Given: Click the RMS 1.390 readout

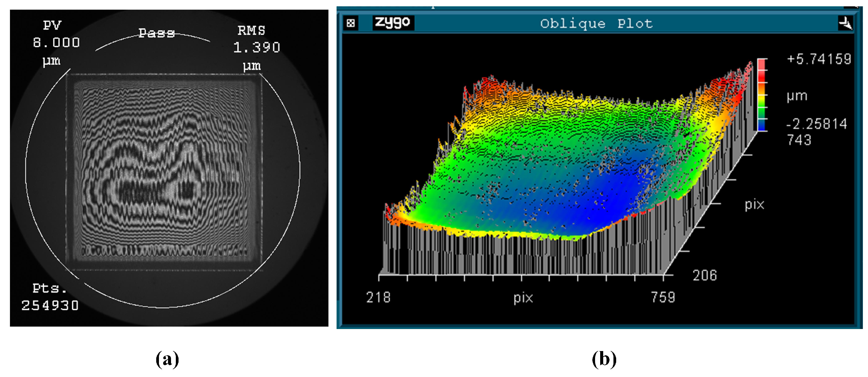Looking at the screenshot, I should [256, 47].
